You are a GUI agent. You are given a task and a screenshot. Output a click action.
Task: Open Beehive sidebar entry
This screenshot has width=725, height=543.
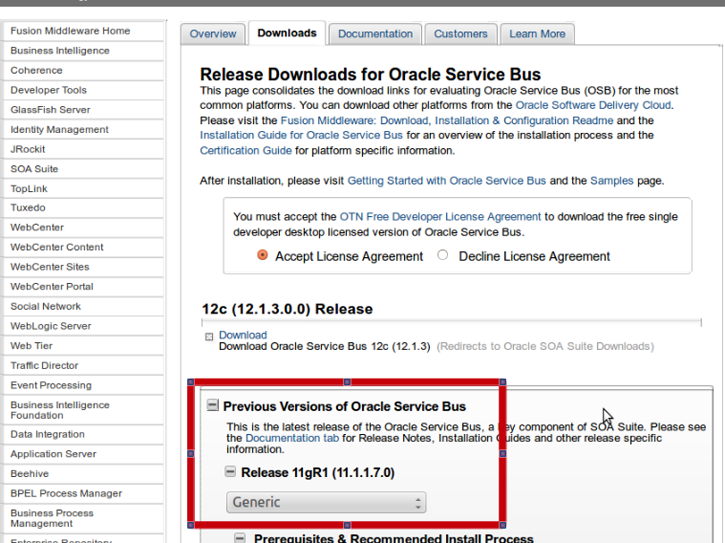pyautogui.click(x=83, y=474)
